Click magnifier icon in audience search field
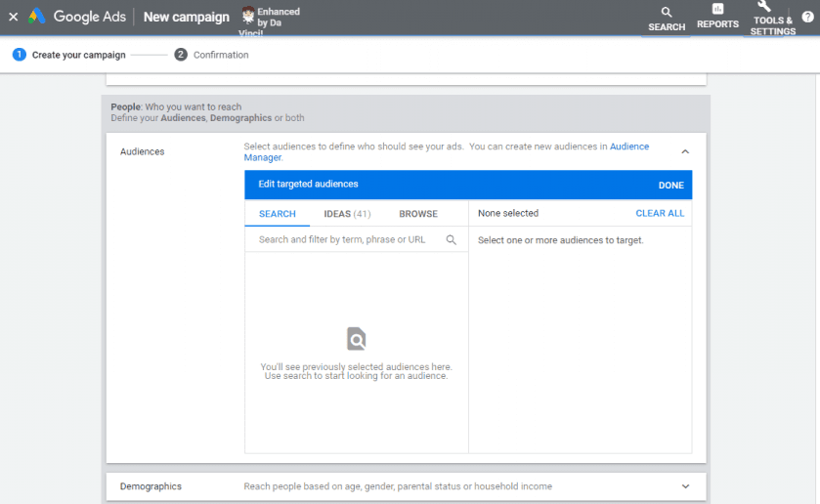820x504 pixels. coord(452,240)
